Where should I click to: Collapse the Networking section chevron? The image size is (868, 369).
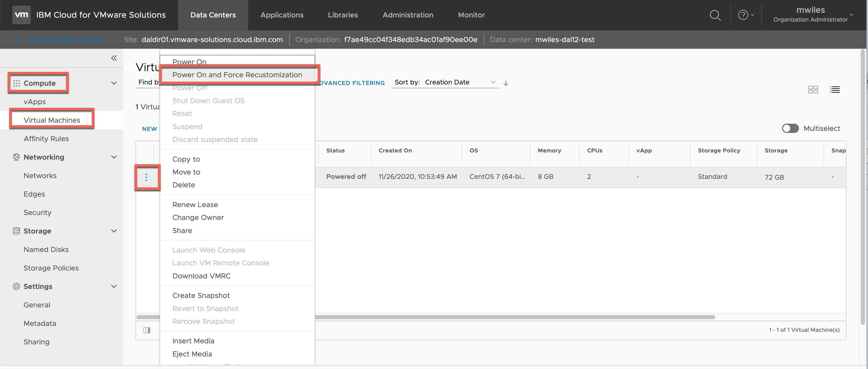pyautogui.click(x=114, y=157)
